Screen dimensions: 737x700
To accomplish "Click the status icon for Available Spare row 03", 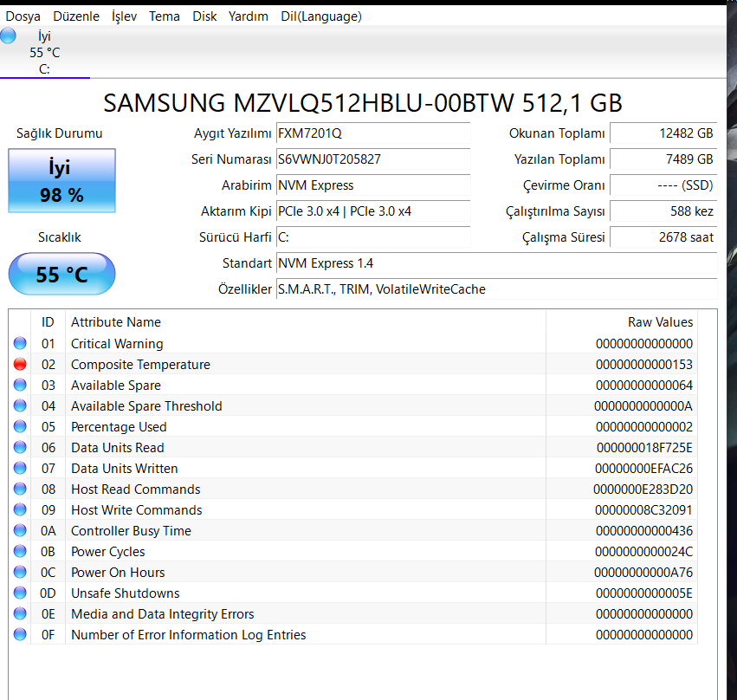I will (x=20, y=385).
